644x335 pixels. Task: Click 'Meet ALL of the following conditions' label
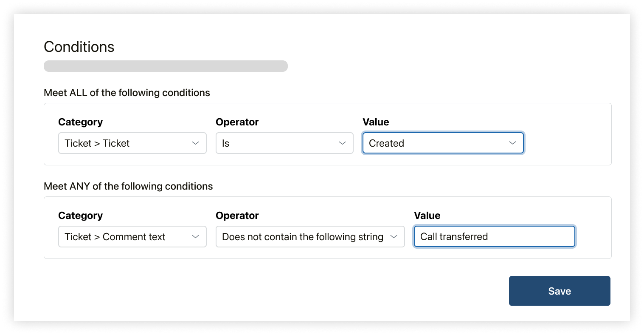pos(127,93)
